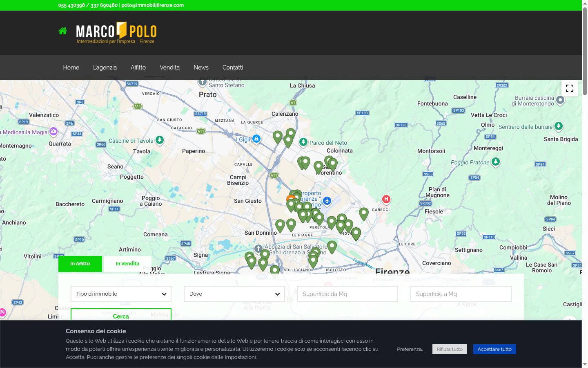Click the polo@immobilifirenze.com email link
Image resolution: width=588 pixels, height=368 pixels.
click(x=152, y=5)
